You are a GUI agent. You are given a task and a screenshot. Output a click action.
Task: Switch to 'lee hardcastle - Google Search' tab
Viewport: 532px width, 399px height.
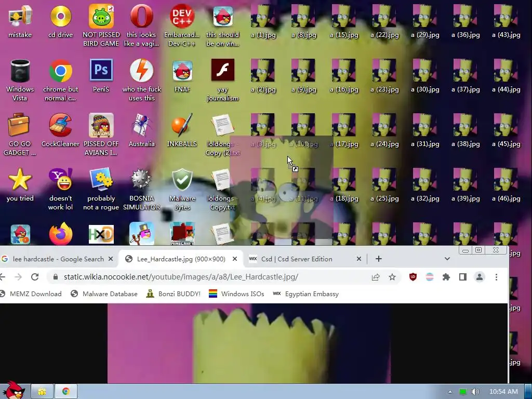point(57,259)
